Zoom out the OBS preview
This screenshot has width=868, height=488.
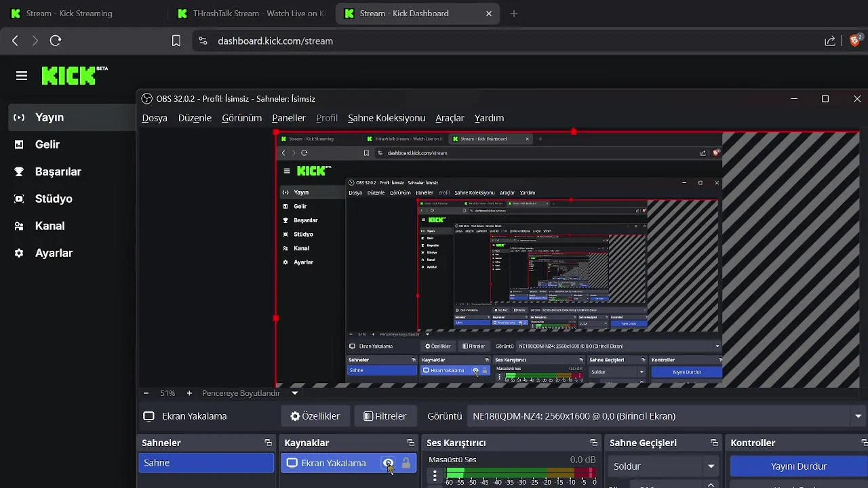[x=146, y=393]
